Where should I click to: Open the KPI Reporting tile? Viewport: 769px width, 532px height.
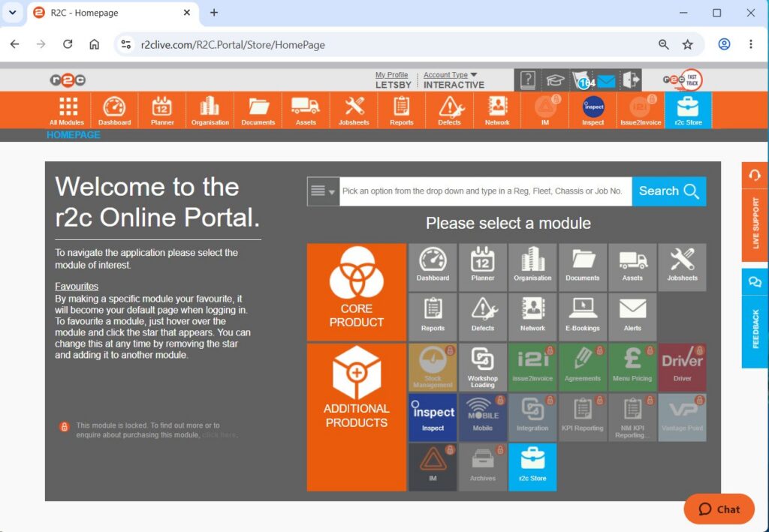click(583, 417)
